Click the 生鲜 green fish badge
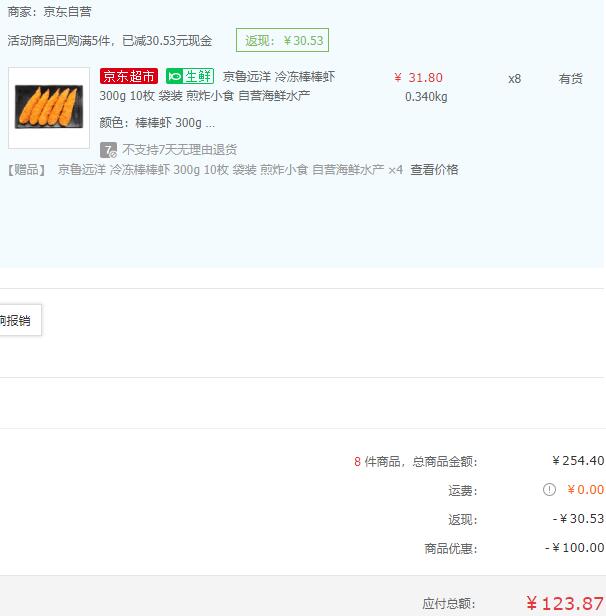The image size is (606, 616). pyautogui.click(x=190, y=76)
